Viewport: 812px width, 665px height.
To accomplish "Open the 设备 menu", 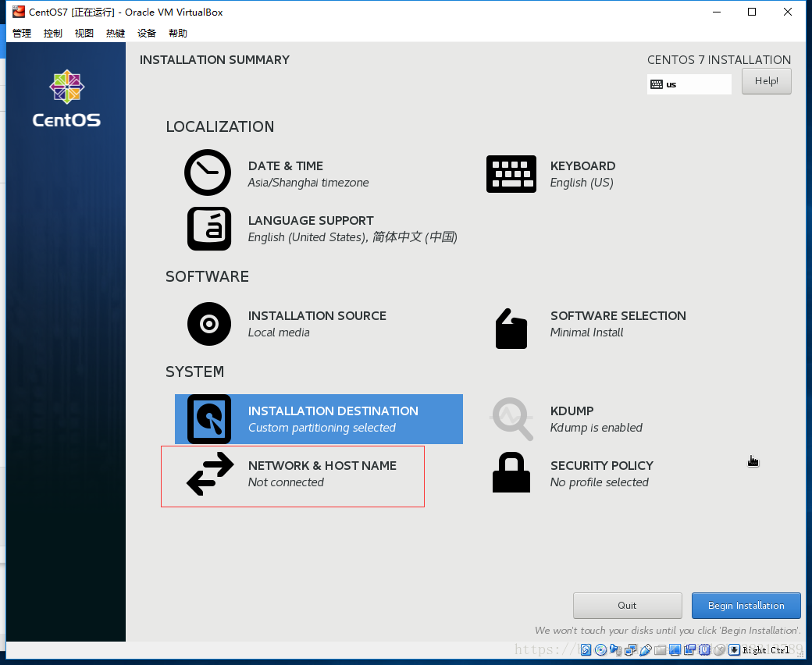I will pyautogui.click(x=147, y=33).
